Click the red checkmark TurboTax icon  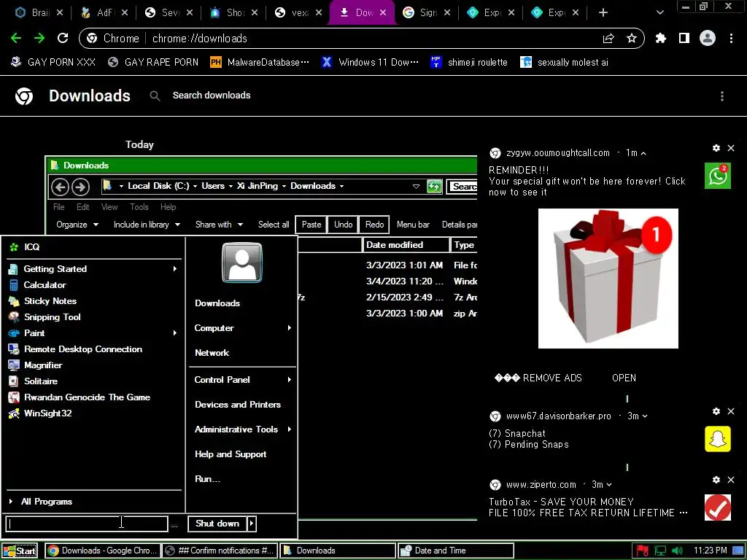(x=718, y=507)
